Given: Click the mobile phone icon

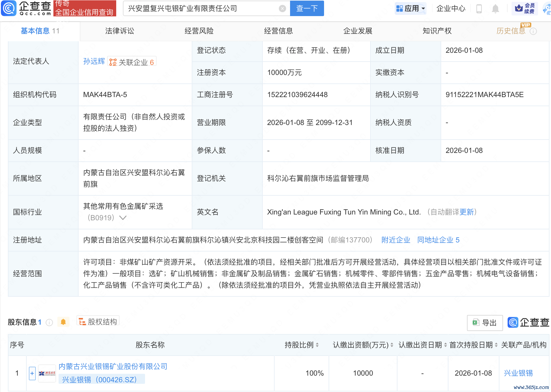Looking at the screenshot, I should click(x=479, y=9).
